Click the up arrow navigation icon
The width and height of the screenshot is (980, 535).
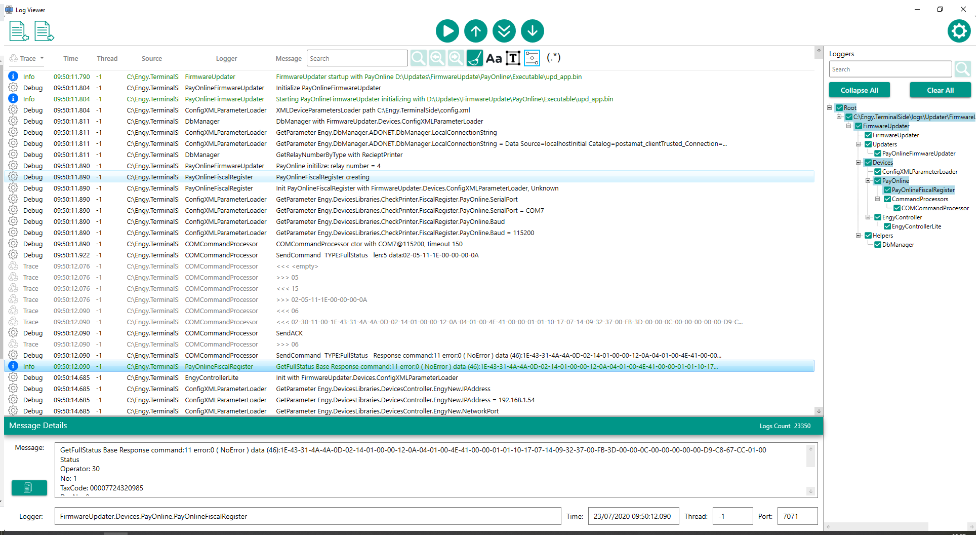(475, 31)
